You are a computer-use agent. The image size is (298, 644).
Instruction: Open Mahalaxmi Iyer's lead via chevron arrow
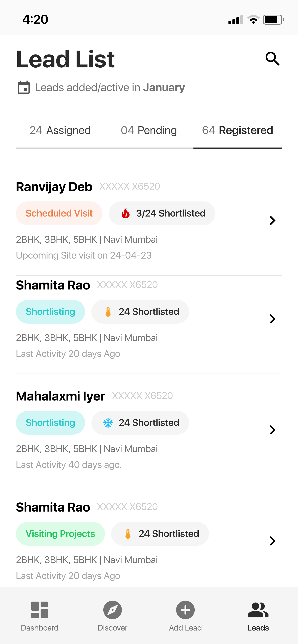pos(272,430)
